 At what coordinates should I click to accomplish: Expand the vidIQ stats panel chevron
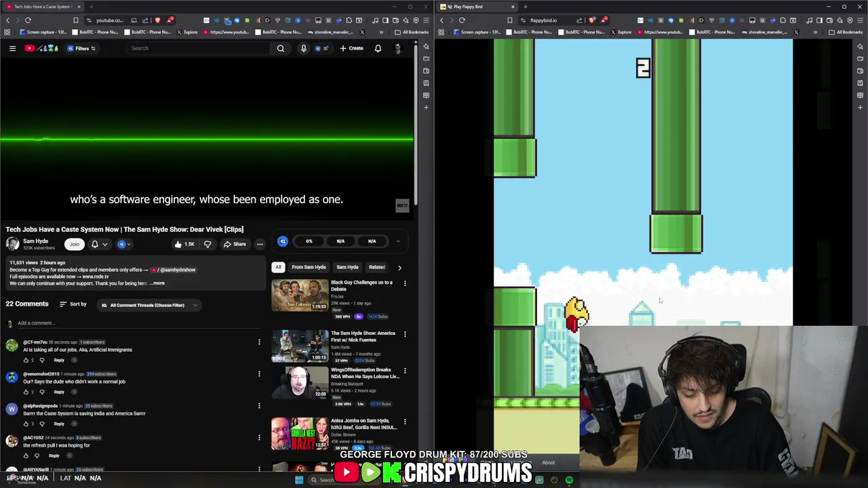[x=398, y=241]
